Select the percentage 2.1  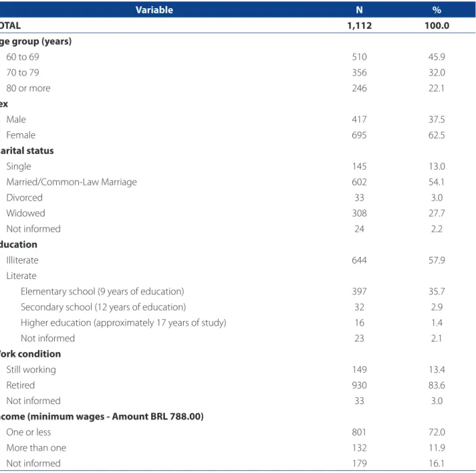(x=437, y=338)
